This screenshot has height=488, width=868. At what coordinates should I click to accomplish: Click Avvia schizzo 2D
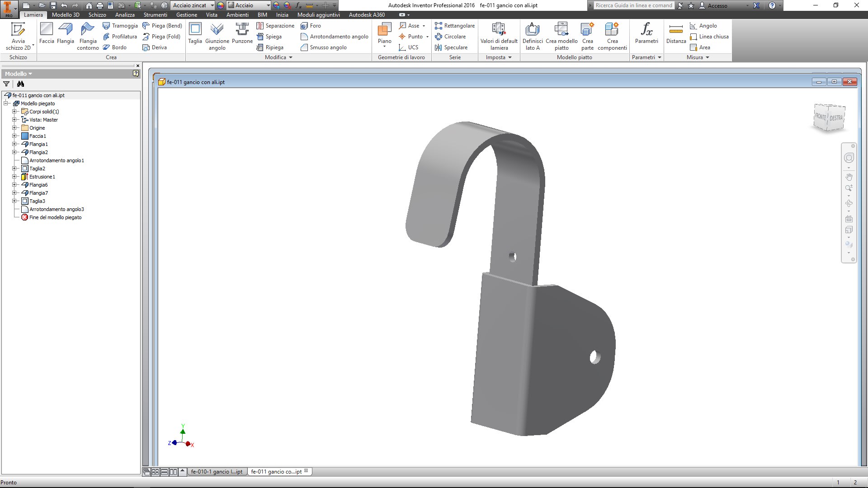[x=18, y=35]
